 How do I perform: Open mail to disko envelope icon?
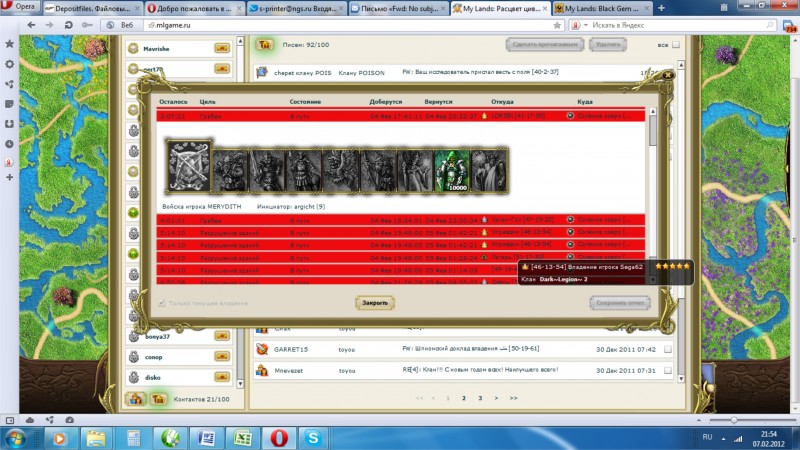click(222, 377)
